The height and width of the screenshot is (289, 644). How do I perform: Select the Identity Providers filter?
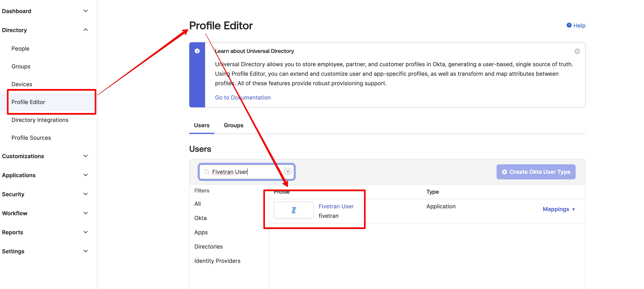coord(217,261)
